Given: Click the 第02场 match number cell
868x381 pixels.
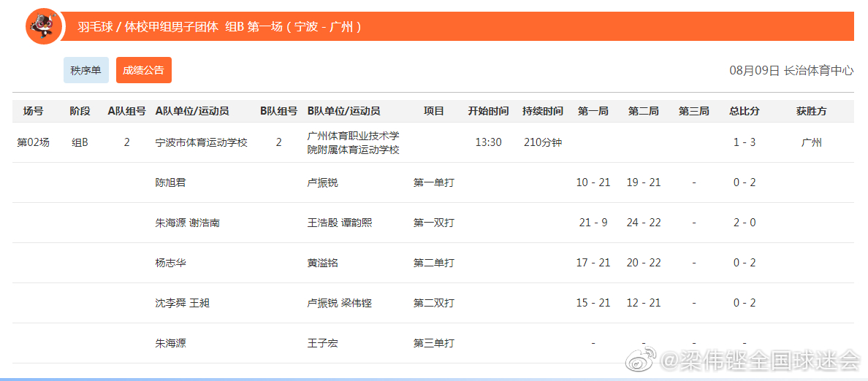Looking at the screenshot, I should (34, 143).
